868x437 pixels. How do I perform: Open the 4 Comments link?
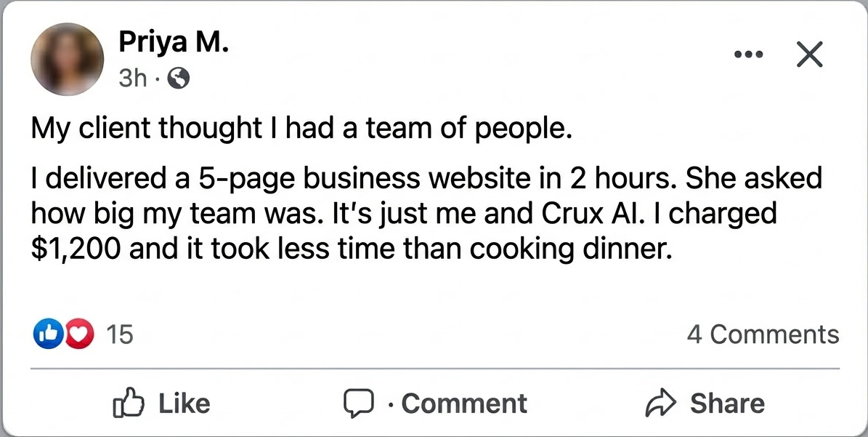pos(763,334)
